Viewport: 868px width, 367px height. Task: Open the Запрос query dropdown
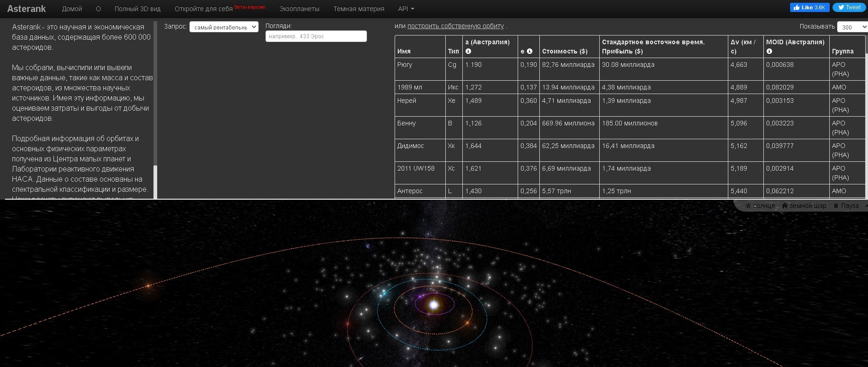[x=224, y=27]
